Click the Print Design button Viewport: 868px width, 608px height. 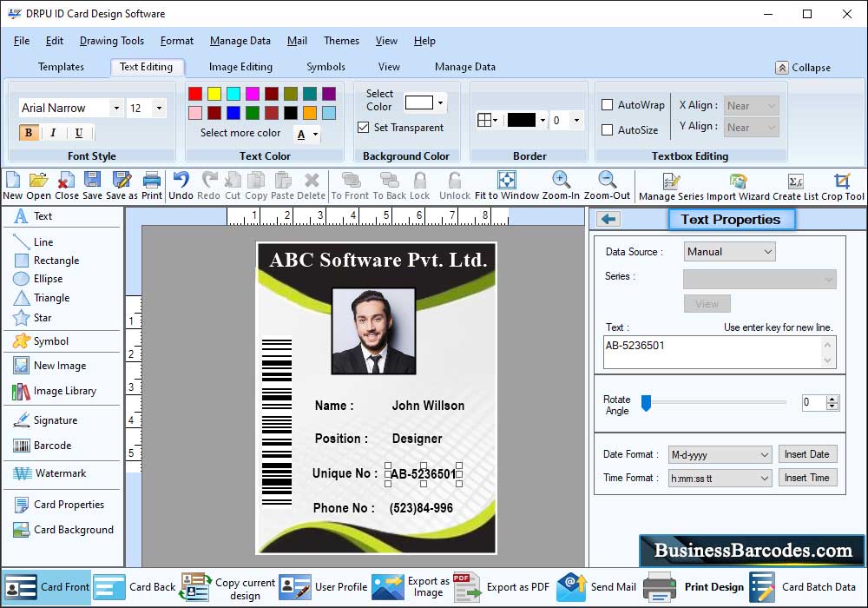pyautogui.click(x=694, y=587)
